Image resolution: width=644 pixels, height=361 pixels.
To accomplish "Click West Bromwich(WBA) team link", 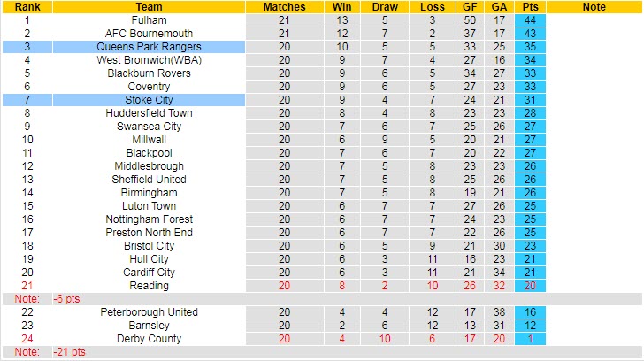I will pyautogui.click(x=148, y=60).
